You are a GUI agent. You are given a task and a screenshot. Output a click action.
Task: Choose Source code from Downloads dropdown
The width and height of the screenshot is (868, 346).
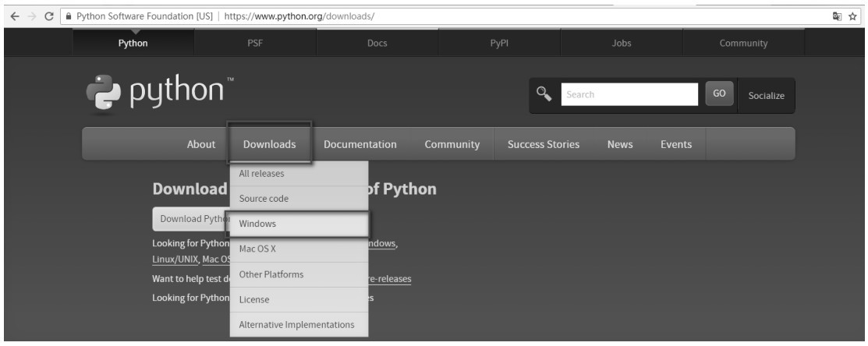click(299, 199)
